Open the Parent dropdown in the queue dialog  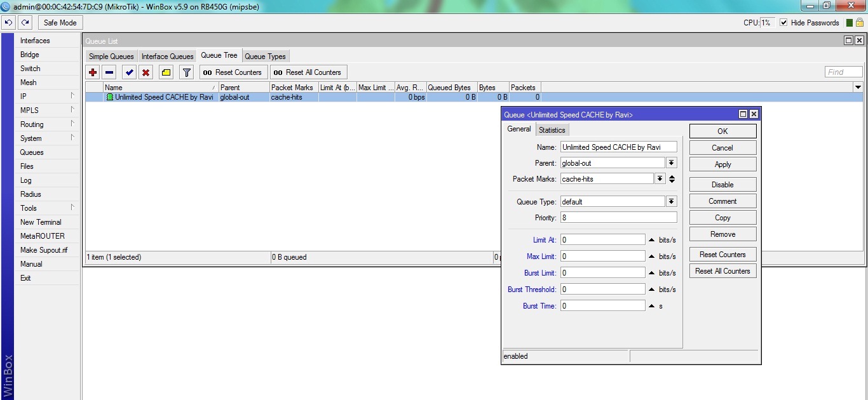[672, 163]
